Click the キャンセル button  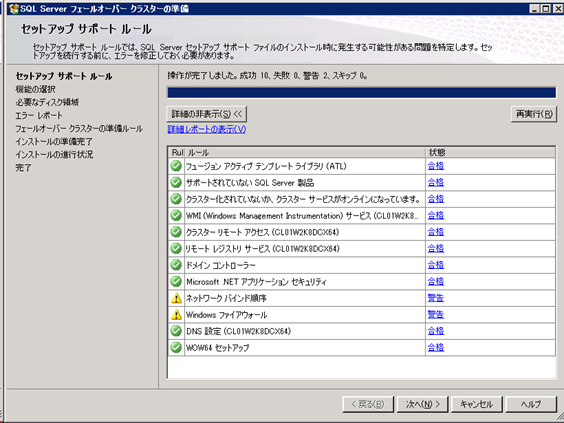[x=477, y=404]
